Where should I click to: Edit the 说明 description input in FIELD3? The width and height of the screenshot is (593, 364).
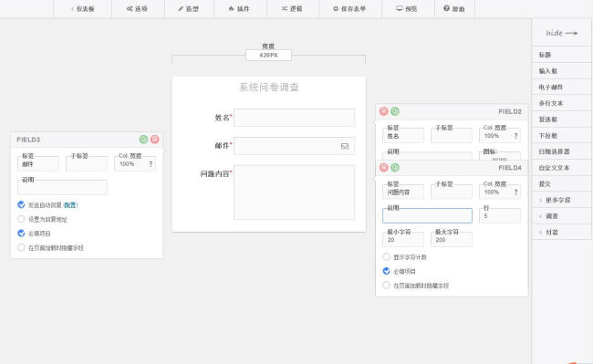[x=62, y=188]
